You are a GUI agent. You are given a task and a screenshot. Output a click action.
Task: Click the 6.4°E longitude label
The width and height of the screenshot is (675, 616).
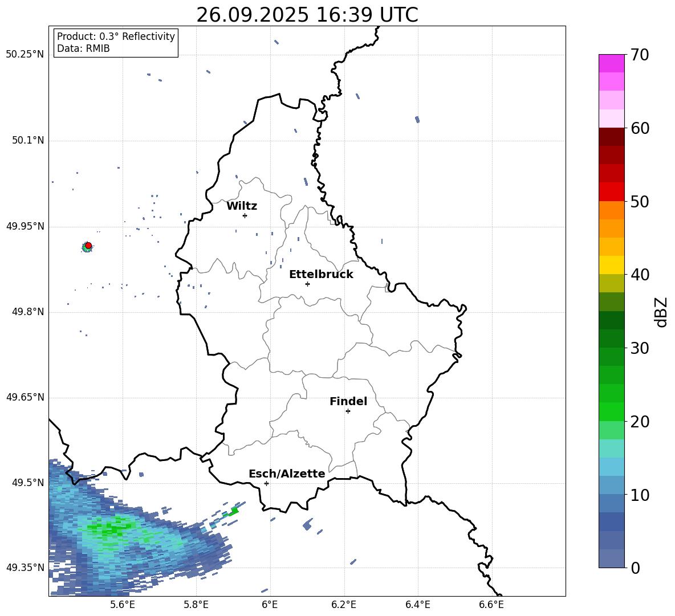[x=417, y=605]
